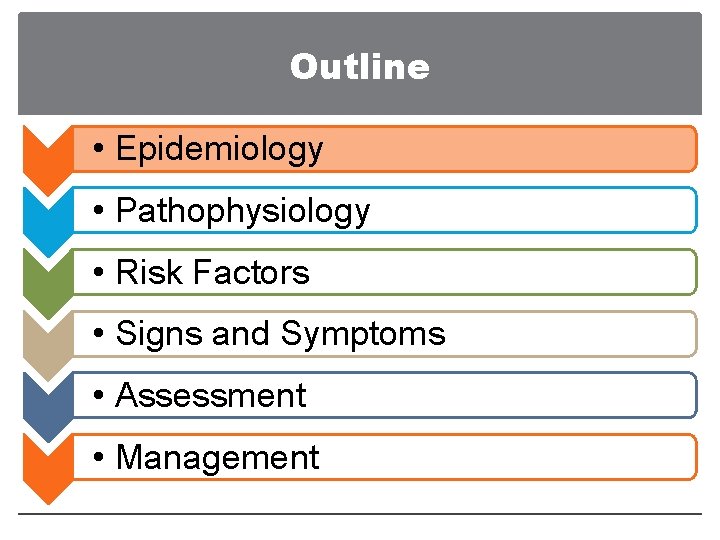The image size is (720, 540).
Task: Click the horizontal line below the outline list
Action: (360, 514)
